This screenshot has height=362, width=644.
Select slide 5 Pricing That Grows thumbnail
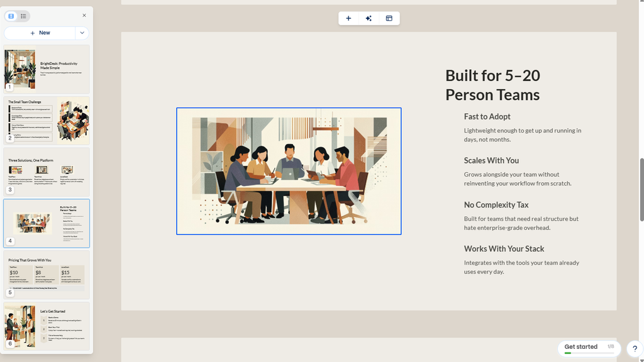pyautogui.click(x=47, y=275)
